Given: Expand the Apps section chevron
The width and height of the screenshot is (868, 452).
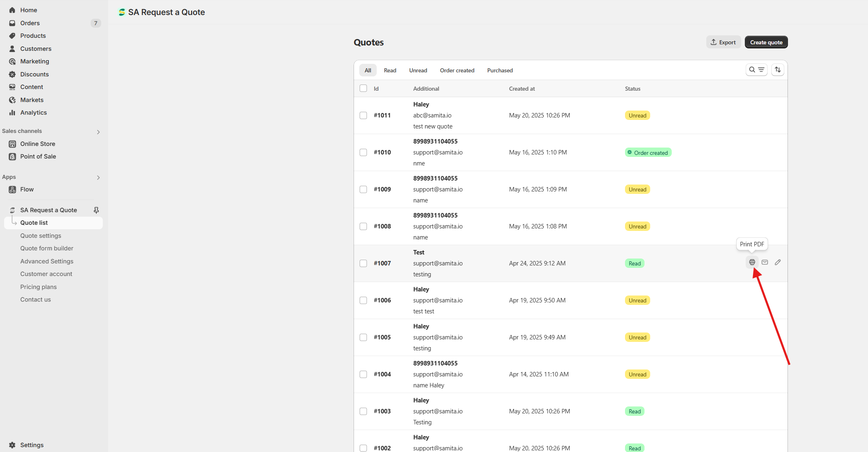Looking at the screenshot, I should 98,178.
